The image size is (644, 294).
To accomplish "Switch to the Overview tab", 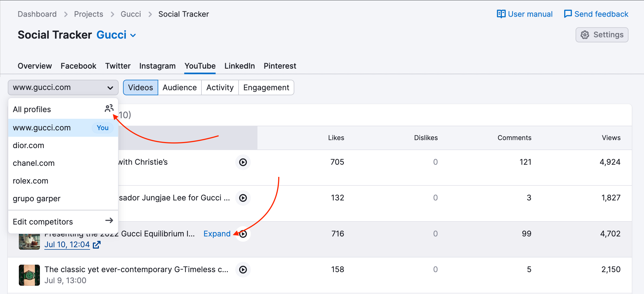I will click(x=35, y=66).
